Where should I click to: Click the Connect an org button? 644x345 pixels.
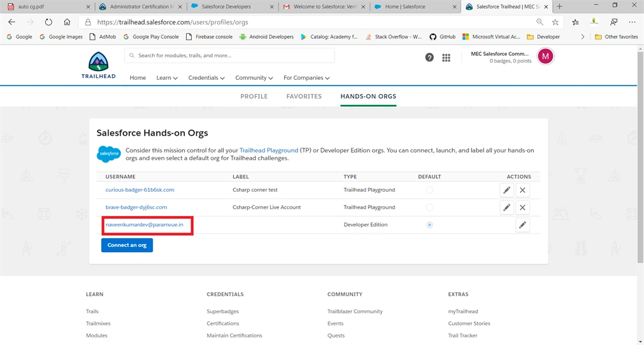click(x=127, y=245)
